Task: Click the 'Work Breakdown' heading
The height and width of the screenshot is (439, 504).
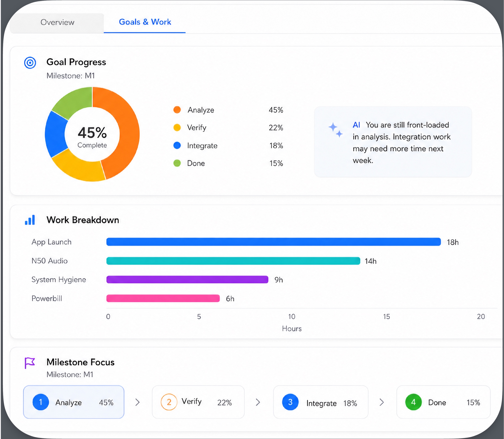Action: [83, 220]
